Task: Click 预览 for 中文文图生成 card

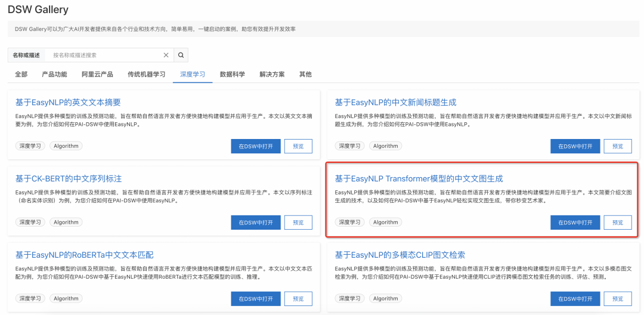Action: [x=618, y=223]
